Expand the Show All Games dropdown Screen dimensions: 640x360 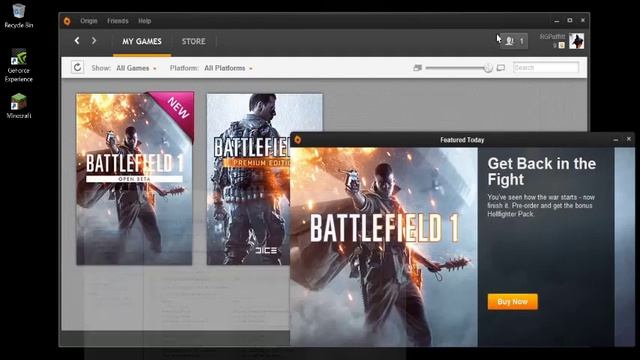(136, 68)
